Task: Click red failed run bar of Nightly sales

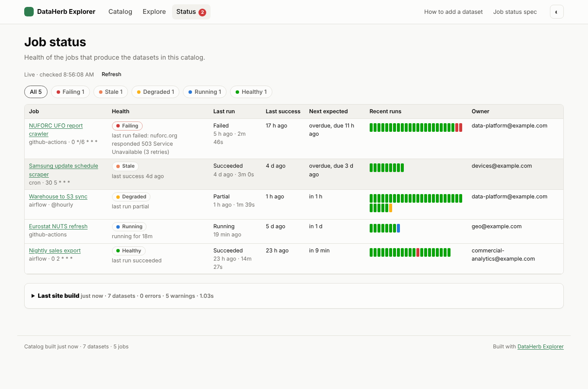Action: [x=418, y=252]
